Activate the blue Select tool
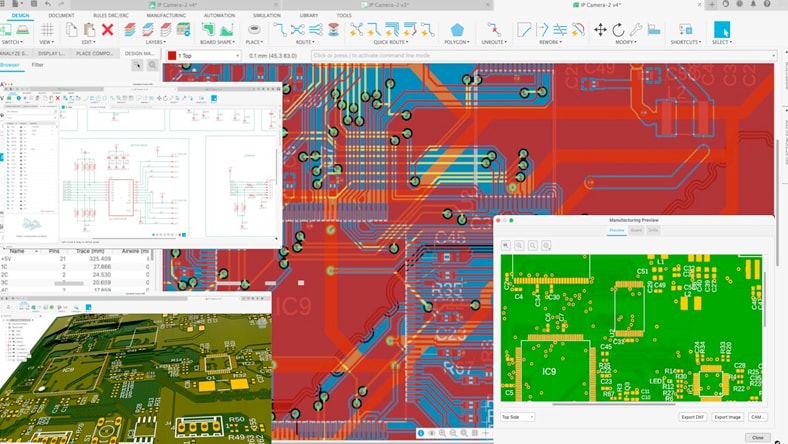This screenshot has width=788, height=444. pyautogui.click(x=722, y=30)
